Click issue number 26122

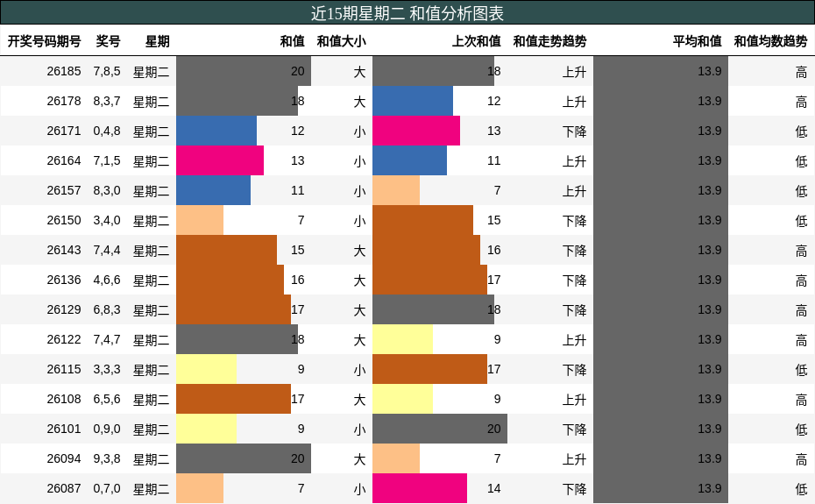click(x=64, y=339)
